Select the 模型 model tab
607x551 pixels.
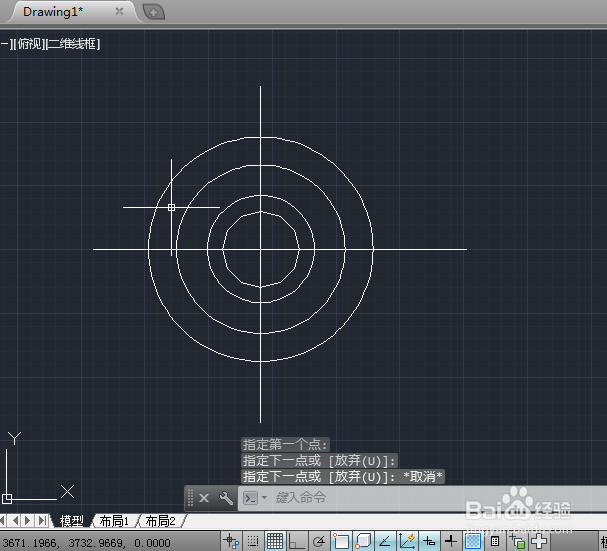72,521
